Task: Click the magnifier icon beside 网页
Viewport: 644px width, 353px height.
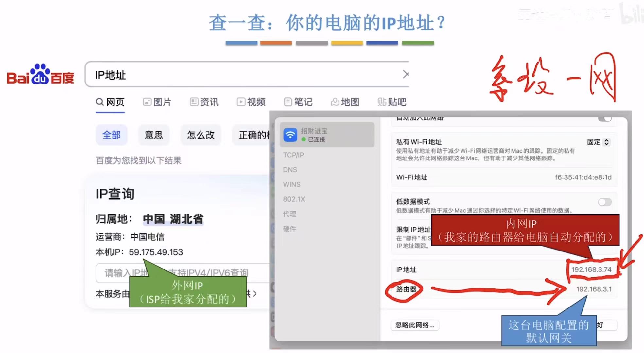Action: tap(100, 102)
